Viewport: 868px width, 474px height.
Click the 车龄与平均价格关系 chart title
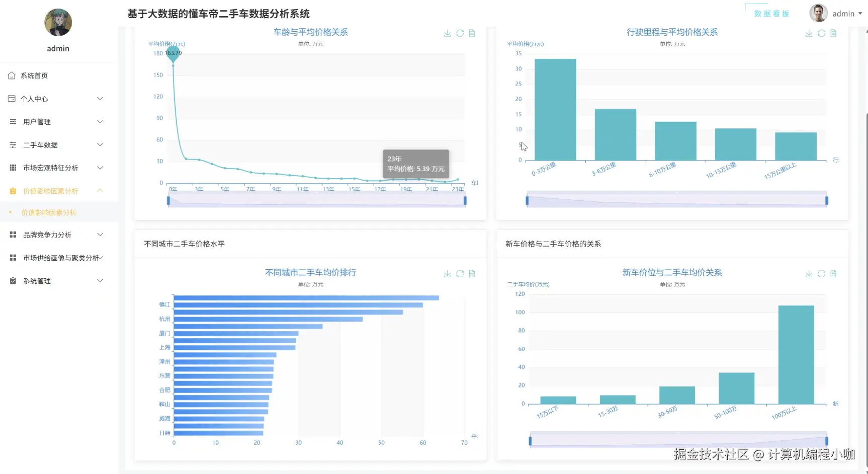click(310, 32)
